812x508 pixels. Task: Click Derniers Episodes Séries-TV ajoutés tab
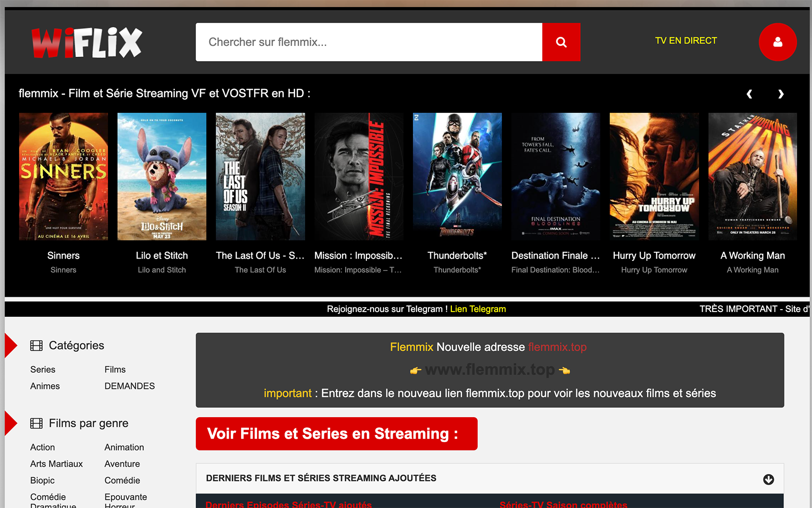point(288,504)
